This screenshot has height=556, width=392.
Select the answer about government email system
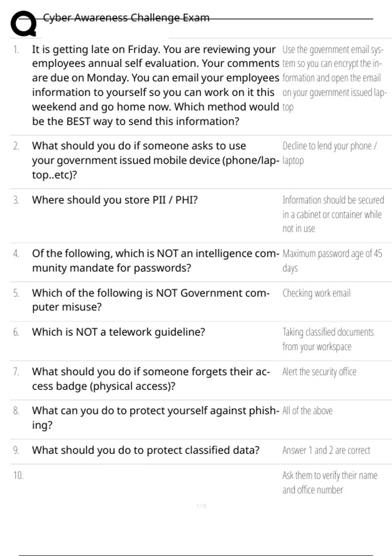(334, 78)
